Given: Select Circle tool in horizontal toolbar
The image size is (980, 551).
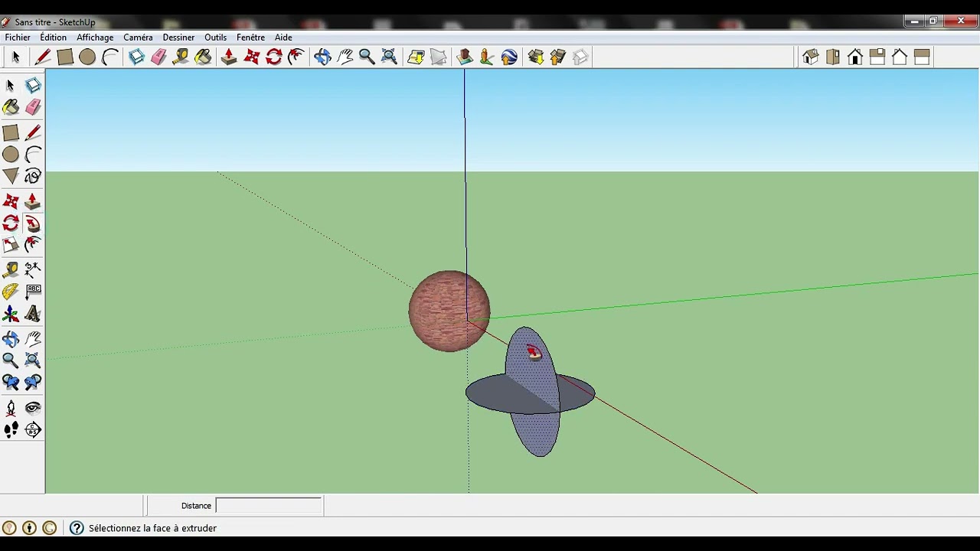Looking at the screenshot, I should [87, 57].
